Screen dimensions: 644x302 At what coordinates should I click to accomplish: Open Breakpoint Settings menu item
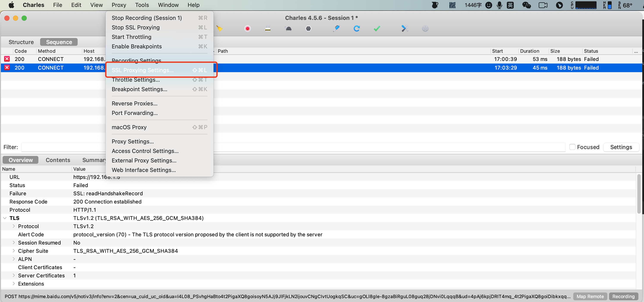pos(160,89)
